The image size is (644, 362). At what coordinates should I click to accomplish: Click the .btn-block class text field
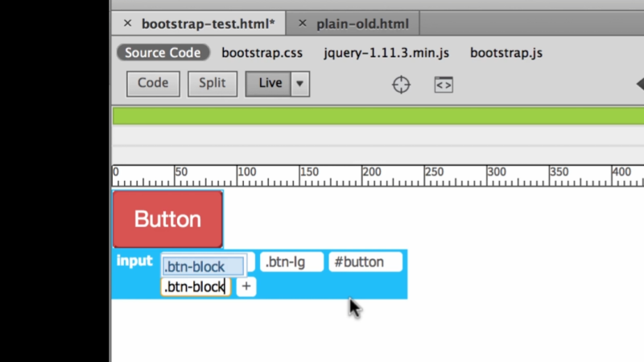point(196,287)
